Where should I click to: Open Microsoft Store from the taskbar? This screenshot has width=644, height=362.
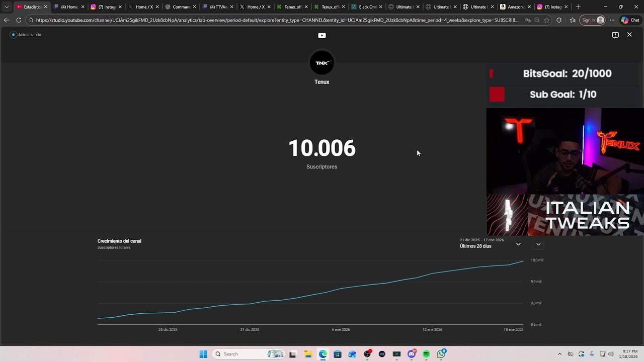(x=338, y=354)
